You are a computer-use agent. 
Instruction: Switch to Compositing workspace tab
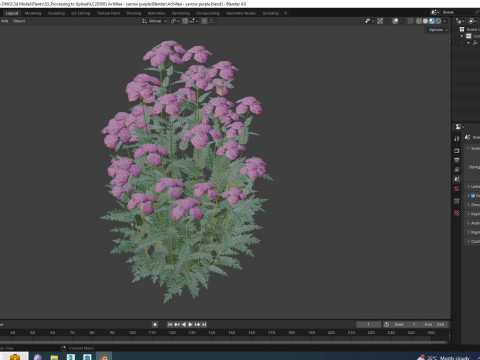click(208, 13)
